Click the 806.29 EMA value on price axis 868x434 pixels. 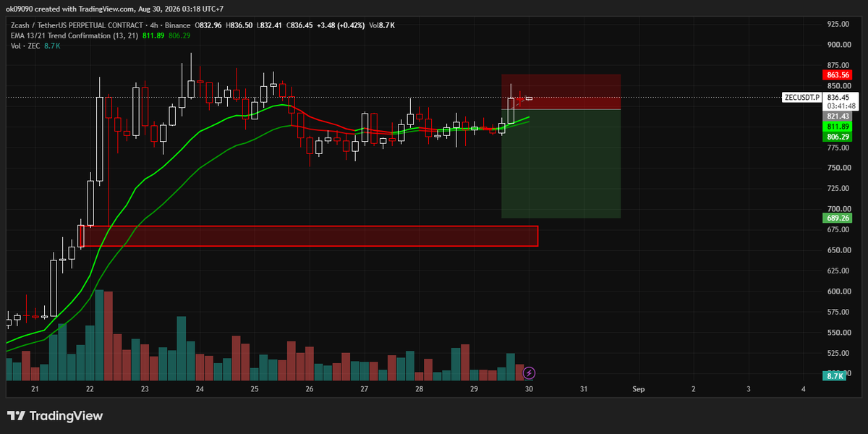pos(838,137)
